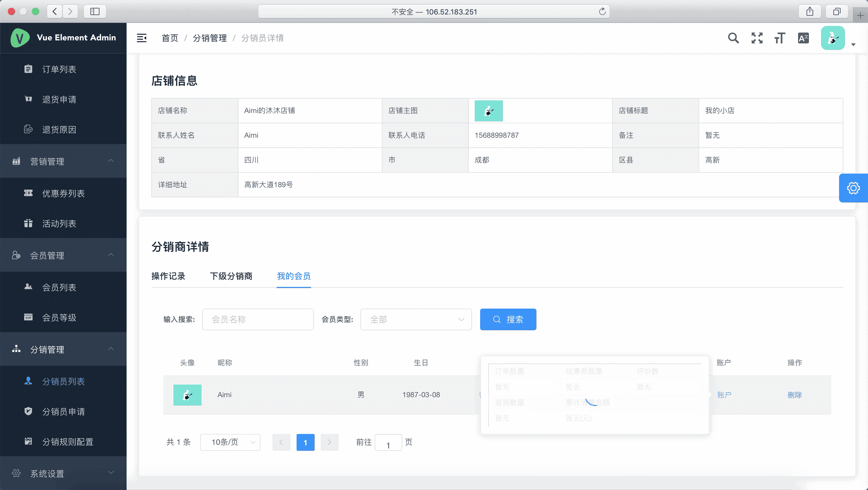Click the hamburger sidebar collapse icon
868x490 pixels.
(142, 38)
